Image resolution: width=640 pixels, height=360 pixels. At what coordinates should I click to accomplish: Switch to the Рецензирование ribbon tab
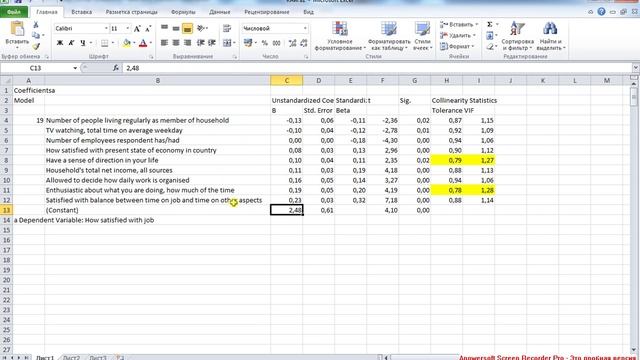tap(267, 12)
